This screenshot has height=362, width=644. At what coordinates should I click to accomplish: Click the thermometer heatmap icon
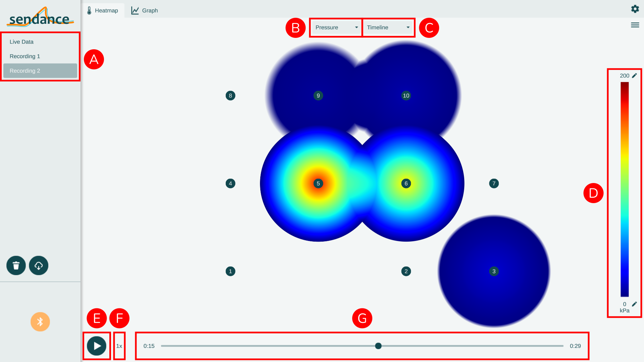pos(89,10)
